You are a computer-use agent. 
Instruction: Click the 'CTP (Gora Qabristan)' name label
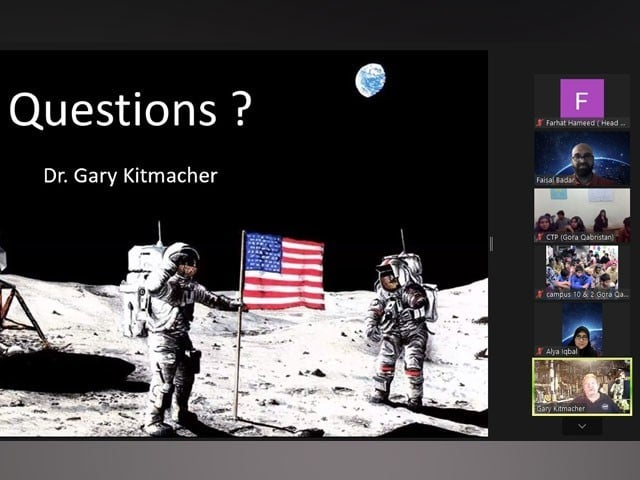[x=580, y=237]
